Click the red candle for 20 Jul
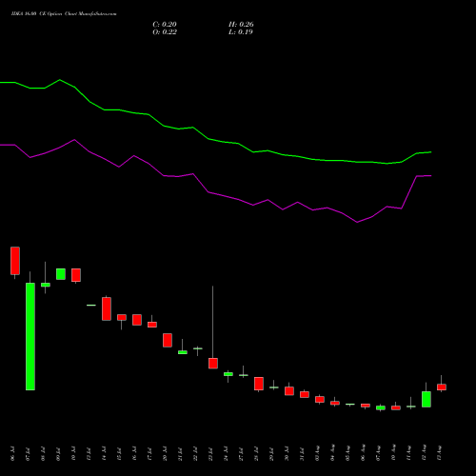This screenshot has height=476, width=476. (168, 340)
